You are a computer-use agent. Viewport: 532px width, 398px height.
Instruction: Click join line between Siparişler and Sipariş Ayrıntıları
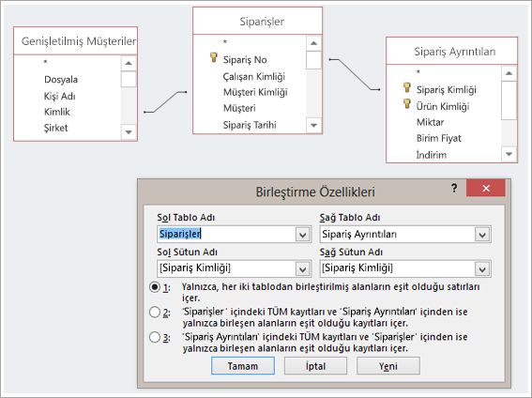[355, 75]
